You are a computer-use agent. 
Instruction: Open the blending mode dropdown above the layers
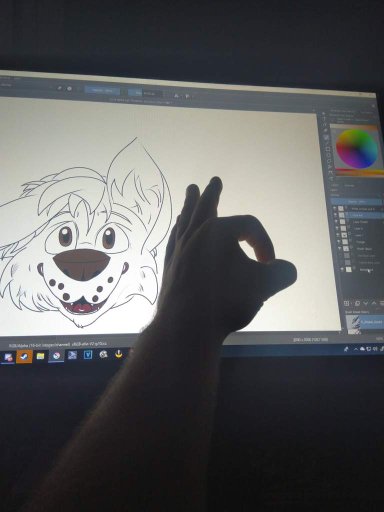[x=356, y=202]
